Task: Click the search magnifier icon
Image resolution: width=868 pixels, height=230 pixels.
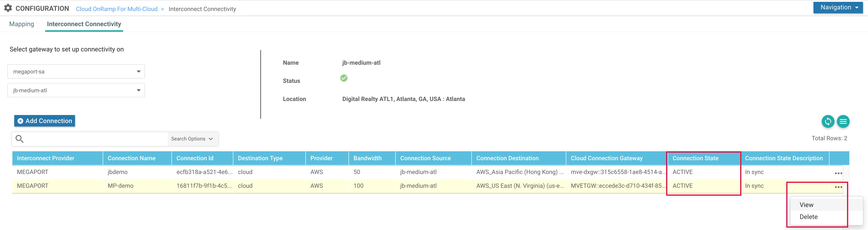Action: tap(19, 139)
